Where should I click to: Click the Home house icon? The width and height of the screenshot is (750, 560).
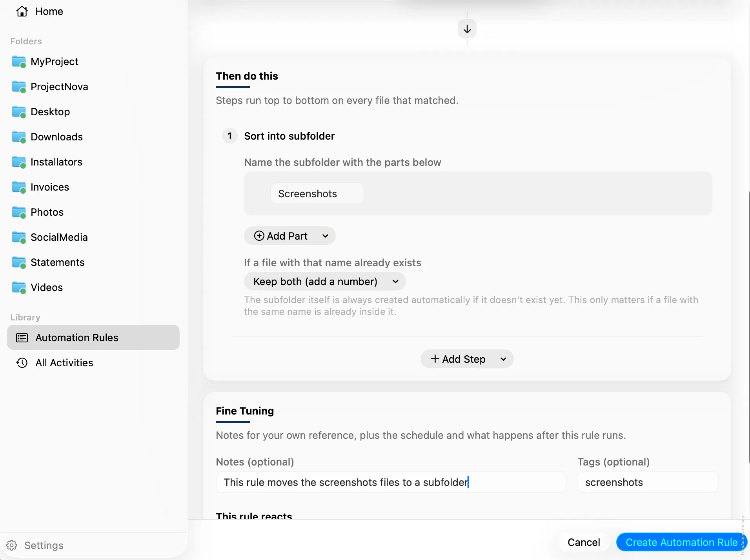pyautogui.click(x=22, y=11)
